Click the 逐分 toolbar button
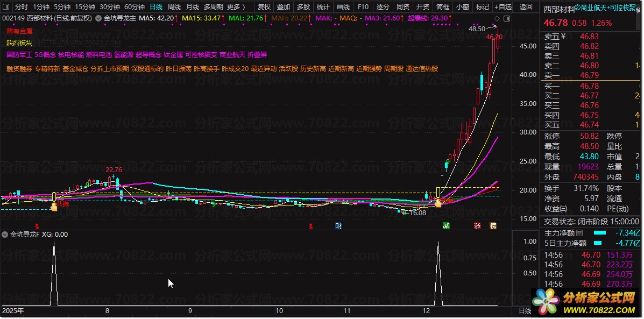This screenshot has height=319, width=644. [x=383, y=6]
